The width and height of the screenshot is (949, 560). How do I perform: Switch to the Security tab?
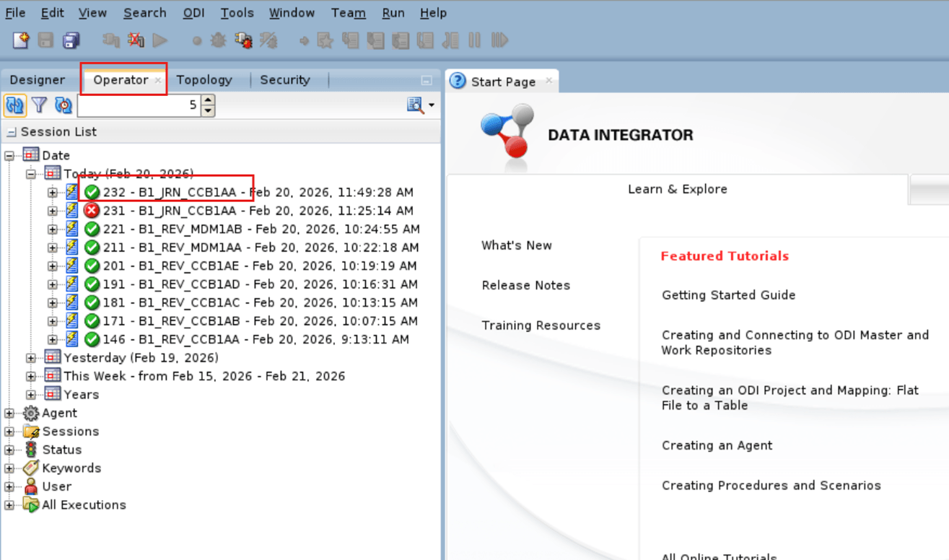(x=285, y=80)
